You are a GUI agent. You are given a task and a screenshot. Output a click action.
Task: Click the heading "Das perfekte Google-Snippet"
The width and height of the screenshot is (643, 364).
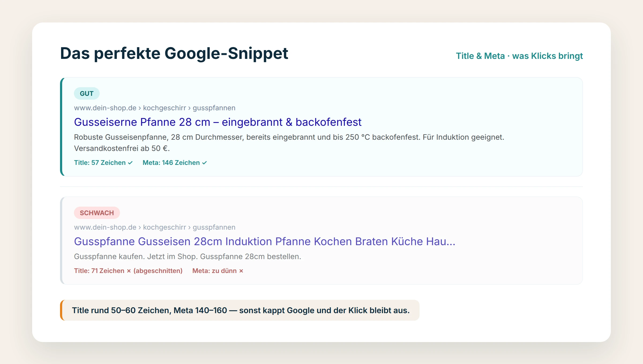click(174, 53)
